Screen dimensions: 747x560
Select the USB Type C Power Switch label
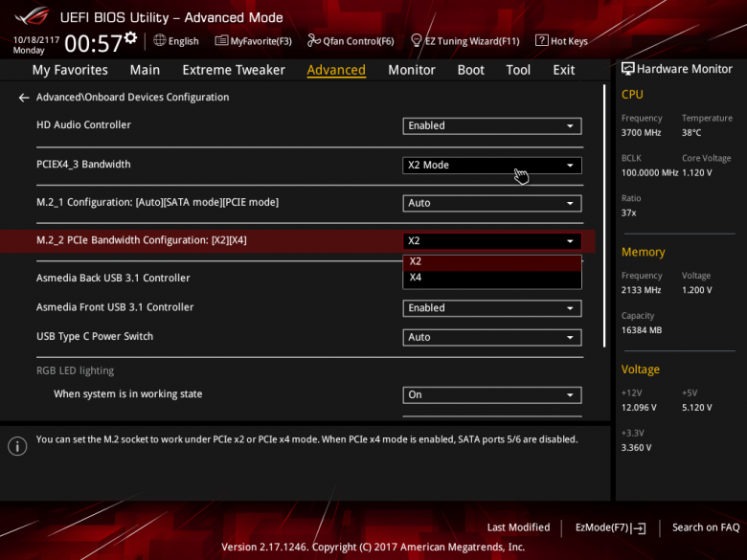coord(95,336)
